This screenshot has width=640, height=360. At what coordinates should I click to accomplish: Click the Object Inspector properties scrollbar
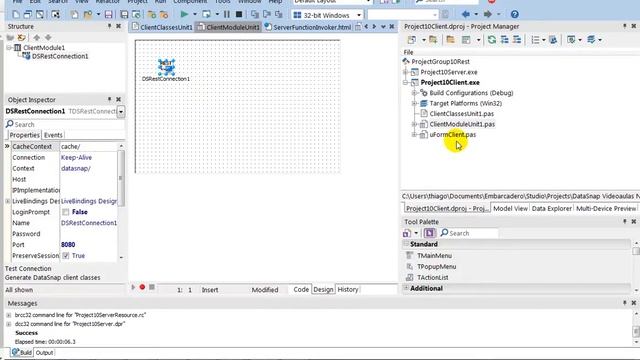click(x=121, y=178)
